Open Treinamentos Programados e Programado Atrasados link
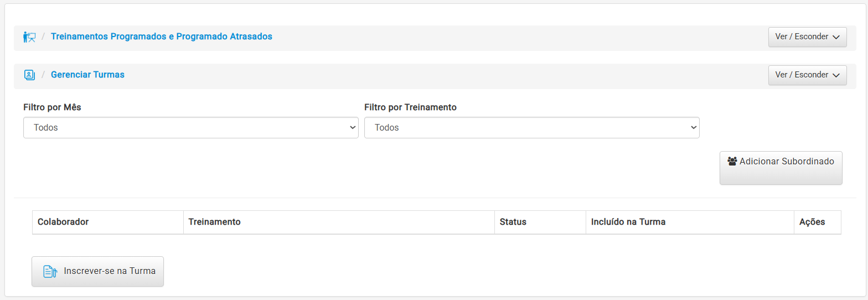868x300 pixels. coord(161,37)
